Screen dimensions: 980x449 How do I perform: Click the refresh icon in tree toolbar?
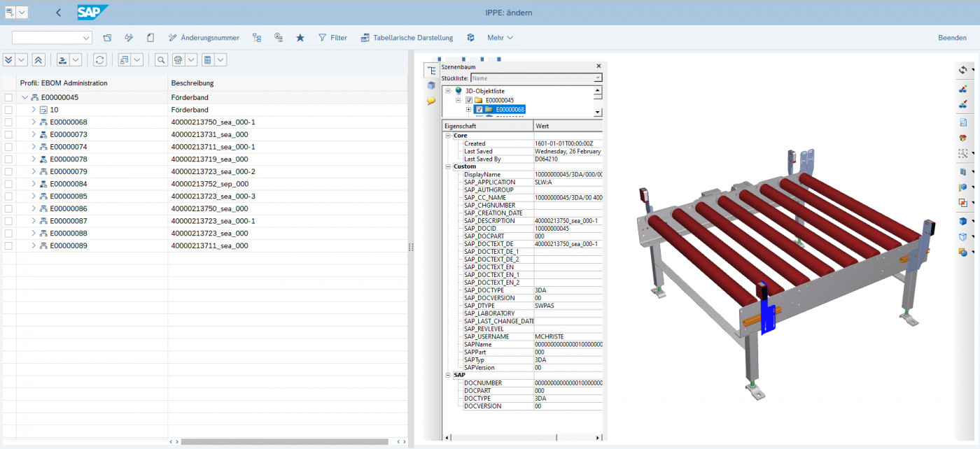pyautogui.click(x=100, y=60)
